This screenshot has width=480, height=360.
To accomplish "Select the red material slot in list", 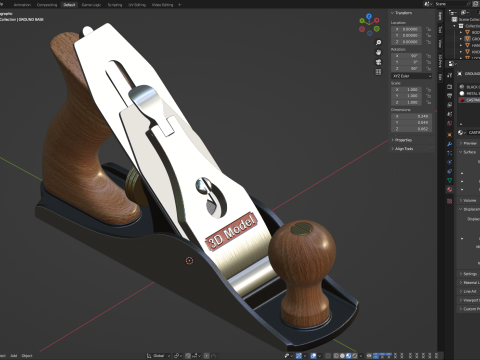I will [x=469, y=100].
